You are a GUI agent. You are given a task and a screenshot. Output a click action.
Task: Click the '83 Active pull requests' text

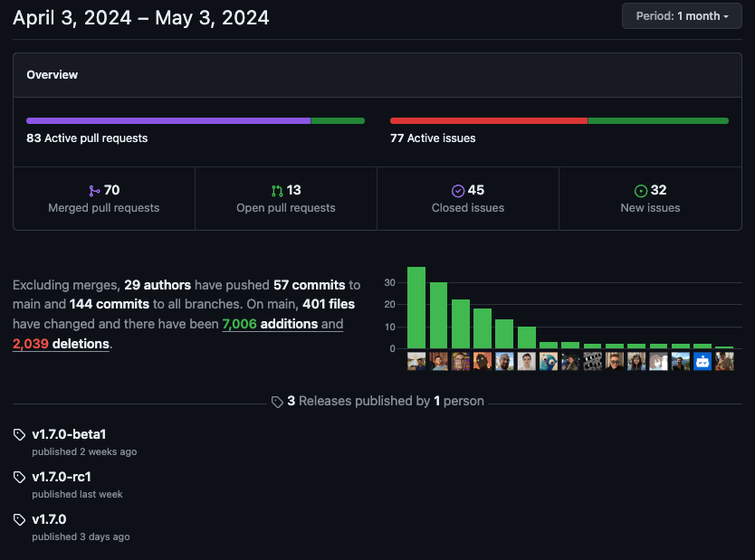pyautogui.click(x=87, y=138)
